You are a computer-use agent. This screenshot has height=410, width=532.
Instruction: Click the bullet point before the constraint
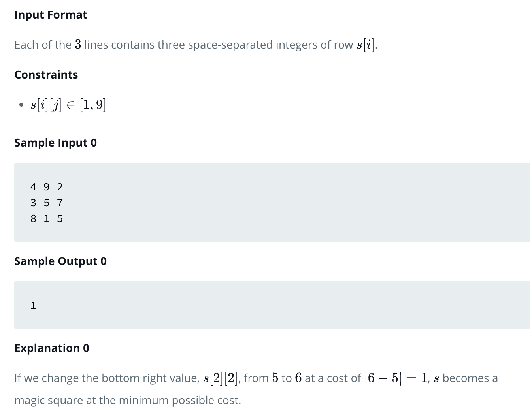[x=21, y=105]
